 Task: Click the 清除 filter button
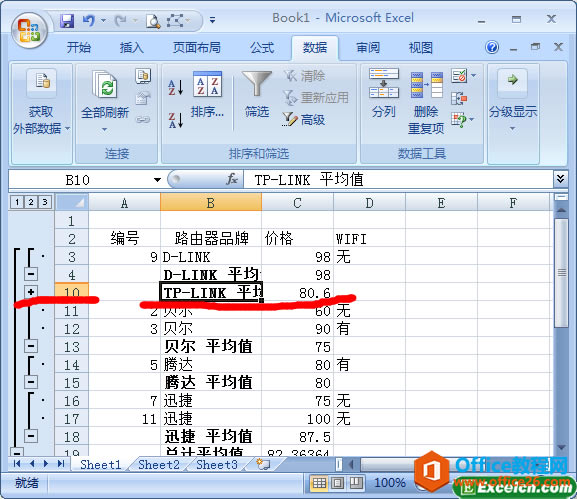coord(304,76)
